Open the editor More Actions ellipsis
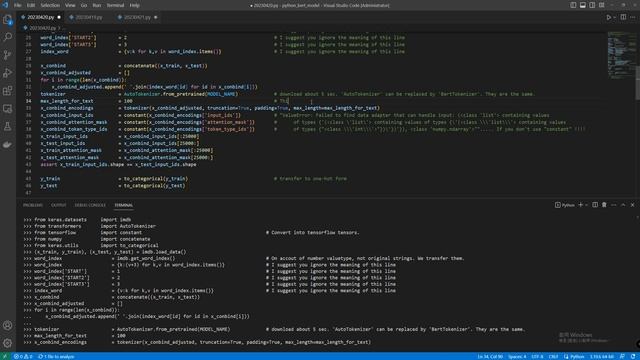The height and width of the screenshot is (360, 640). [633, 18]
